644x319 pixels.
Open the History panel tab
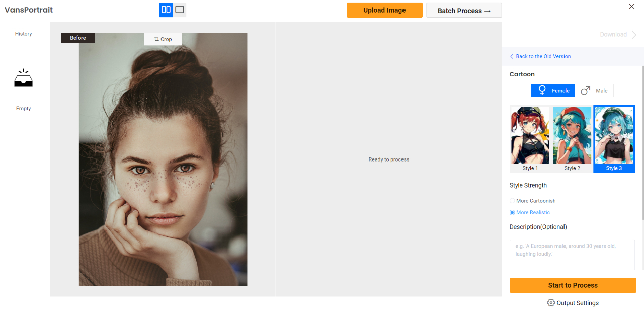click(24, 34)
